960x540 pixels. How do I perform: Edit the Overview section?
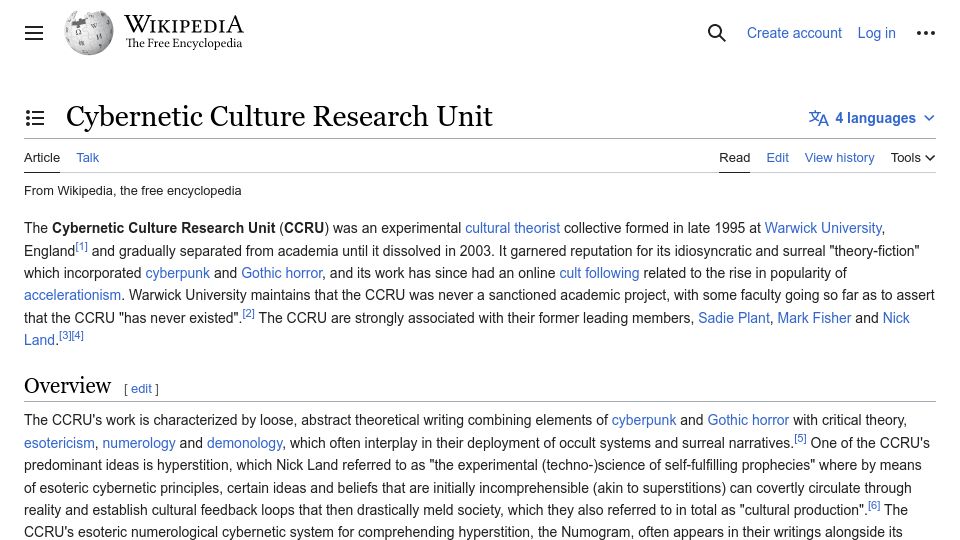click(x=141, y=389)
